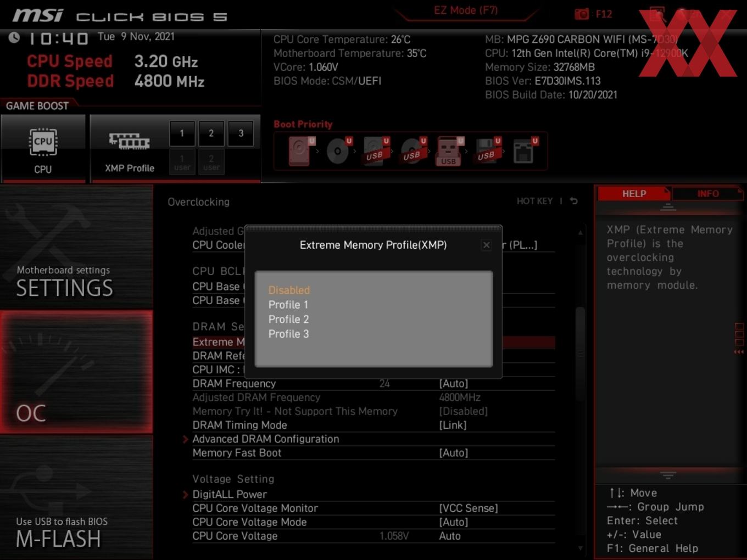747x560 pixels.
Task: Click the HOT KEY label
Action: click(534, 201)
